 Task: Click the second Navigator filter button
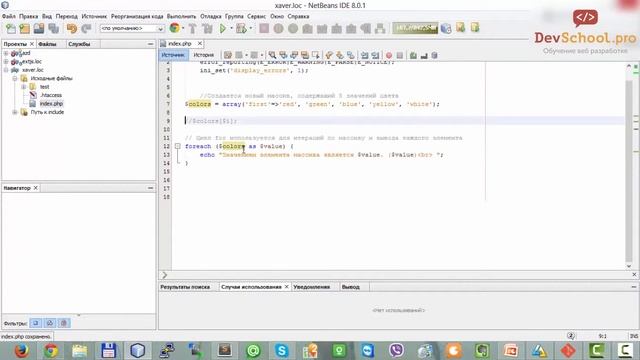pyautogui.click(x=50, y=323)
